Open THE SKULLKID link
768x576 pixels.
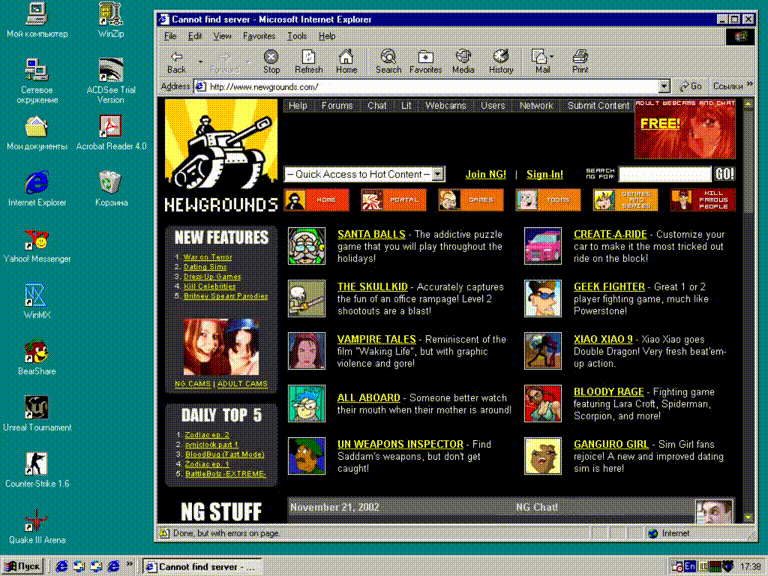click(x=372, y=287)
